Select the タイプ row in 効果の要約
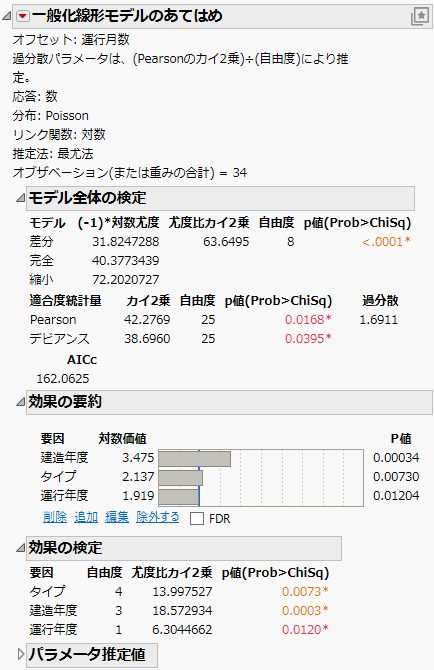Screen dimensions: 434x670 [x=230, y=477]
